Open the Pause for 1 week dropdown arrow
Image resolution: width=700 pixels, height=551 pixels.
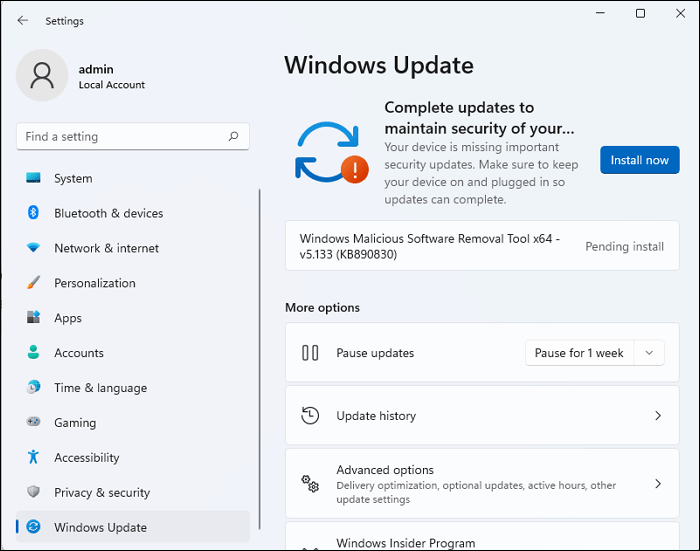coord(649,353)
